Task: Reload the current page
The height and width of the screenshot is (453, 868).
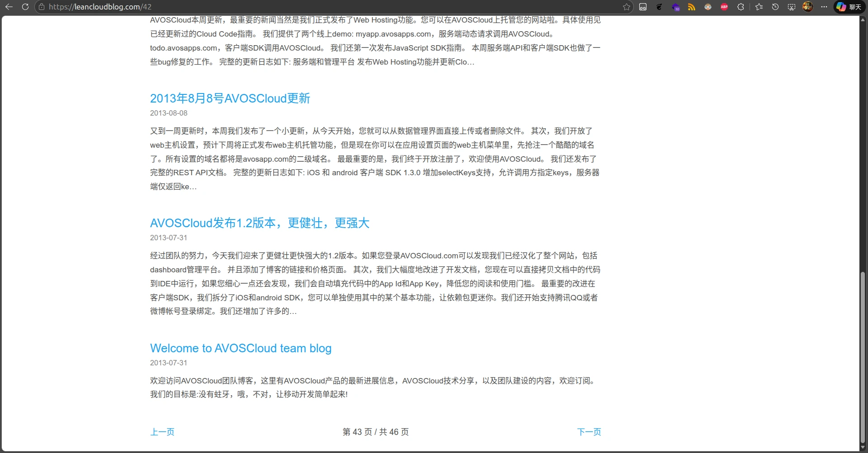Action: (x=26, y=7)
